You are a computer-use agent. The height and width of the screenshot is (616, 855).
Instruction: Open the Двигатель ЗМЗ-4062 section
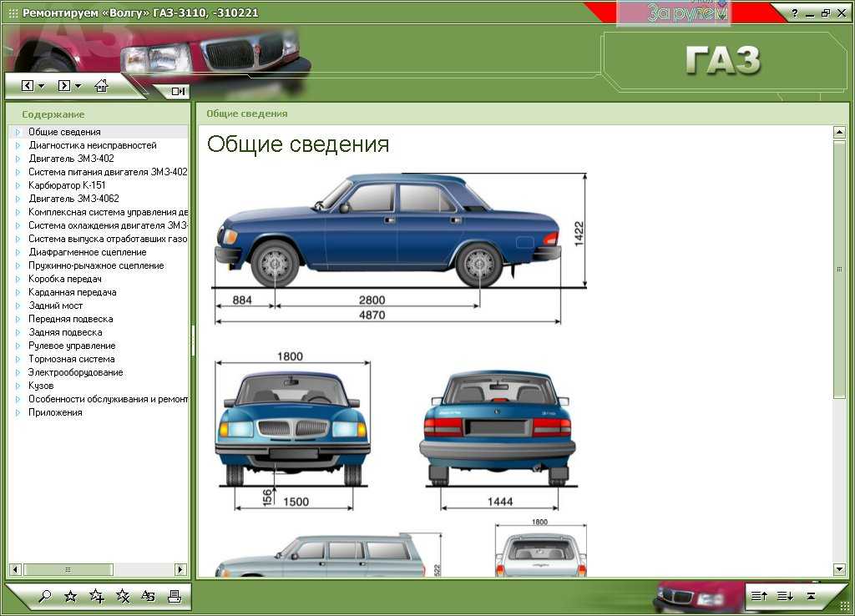click(73, 199)
